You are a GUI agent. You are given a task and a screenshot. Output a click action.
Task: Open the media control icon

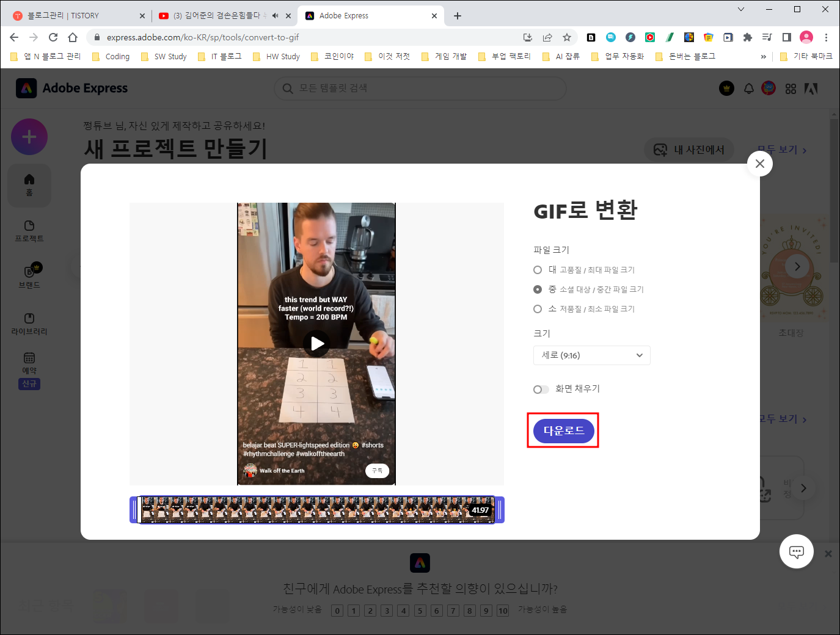(x=767, y=37)
